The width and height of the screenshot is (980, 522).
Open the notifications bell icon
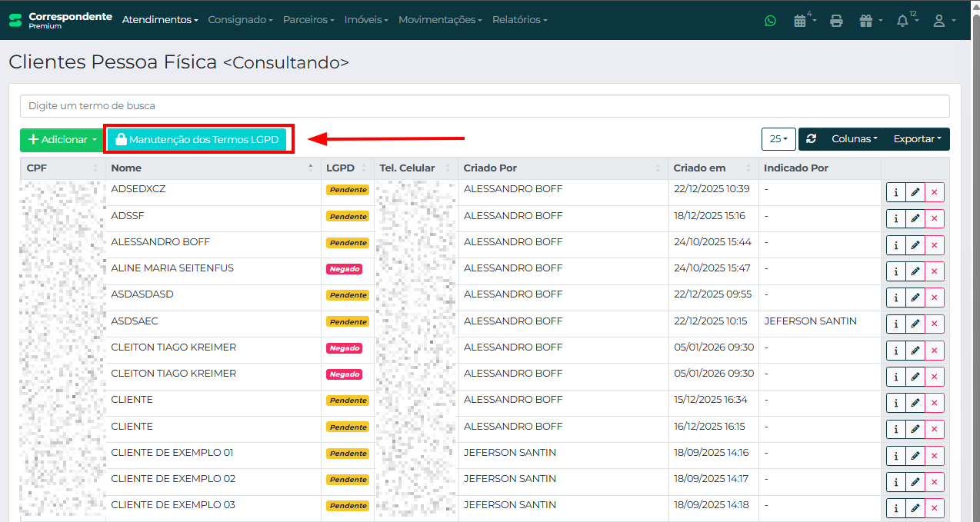903,21
